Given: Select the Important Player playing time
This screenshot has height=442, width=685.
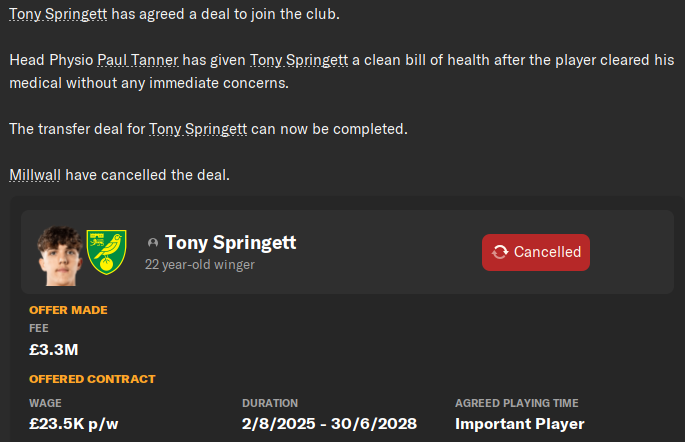Looking at the screenshot, I should [519, 424].
